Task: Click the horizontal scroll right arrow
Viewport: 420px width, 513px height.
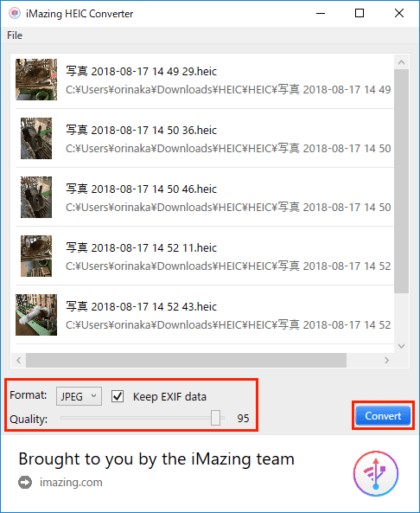Action: tap(387, 361)
